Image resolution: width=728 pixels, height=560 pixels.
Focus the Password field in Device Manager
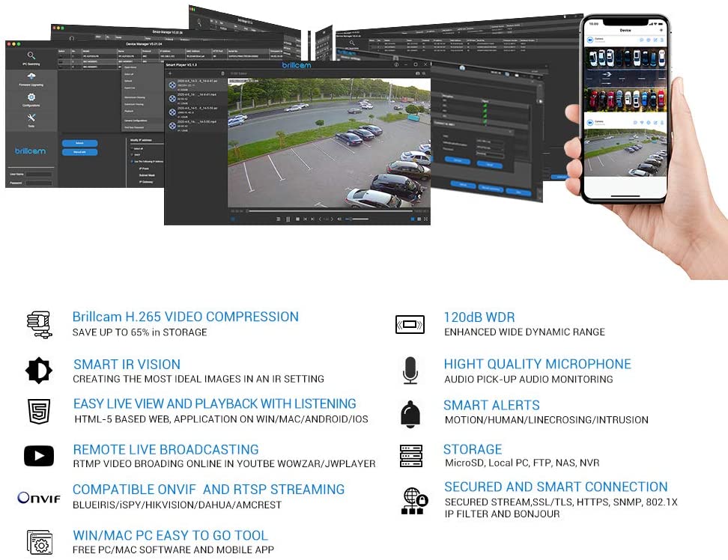38,183
